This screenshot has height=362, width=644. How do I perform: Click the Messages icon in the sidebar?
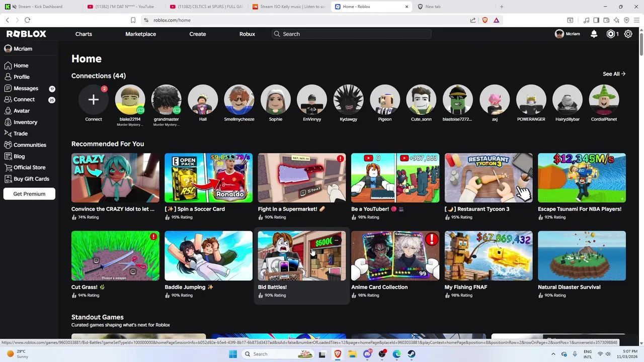coord(8,88)
